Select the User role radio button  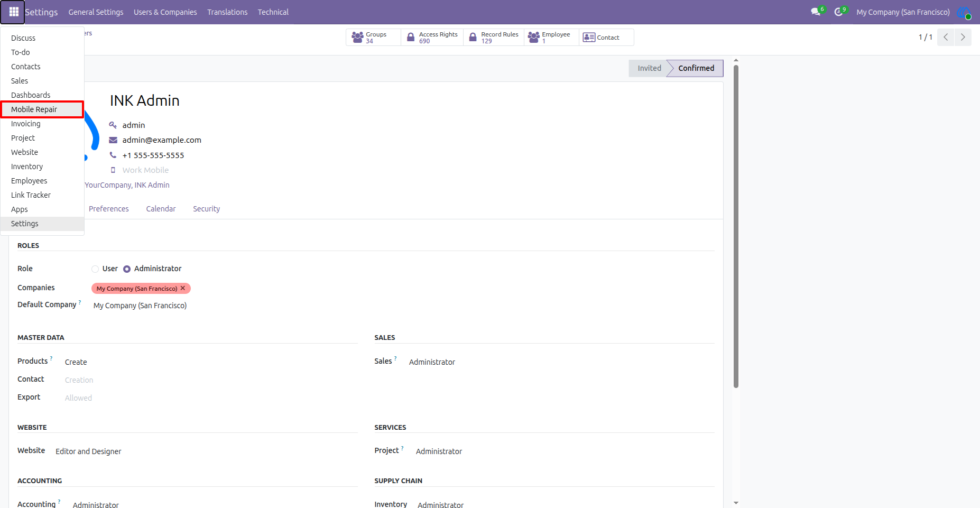coord(95,269)
